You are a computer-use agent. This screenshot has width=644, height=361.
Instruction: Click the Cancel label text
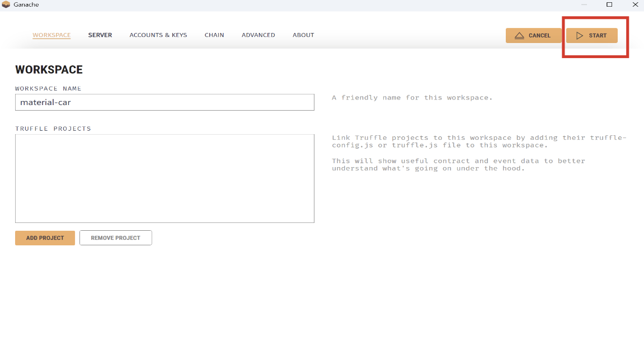tap(539, 36)
